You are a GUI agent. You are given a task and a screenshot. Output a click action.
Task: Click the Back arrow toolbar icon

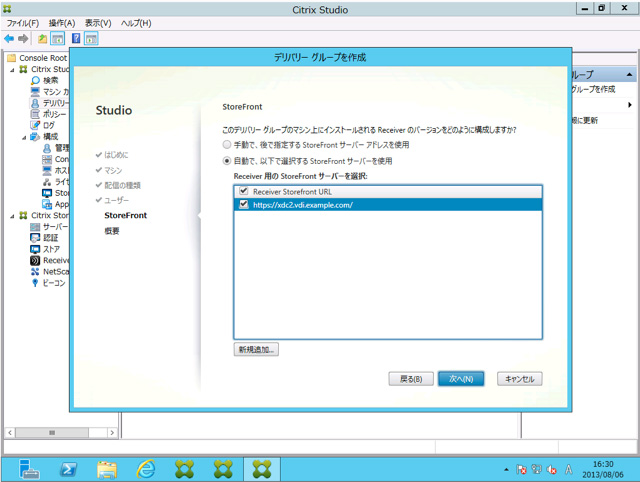click(x=9, y=39)
